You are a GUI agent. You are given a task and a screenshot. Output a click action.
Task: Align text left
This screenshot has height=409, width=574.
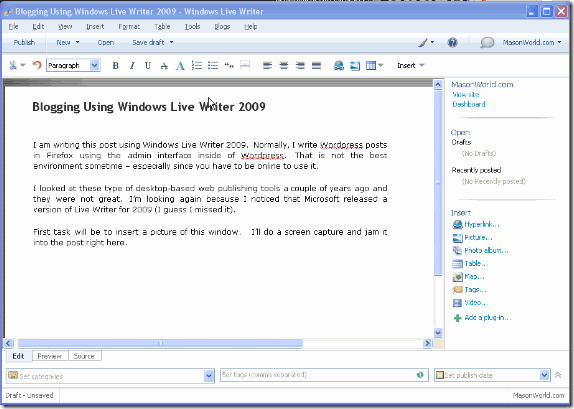267,66
